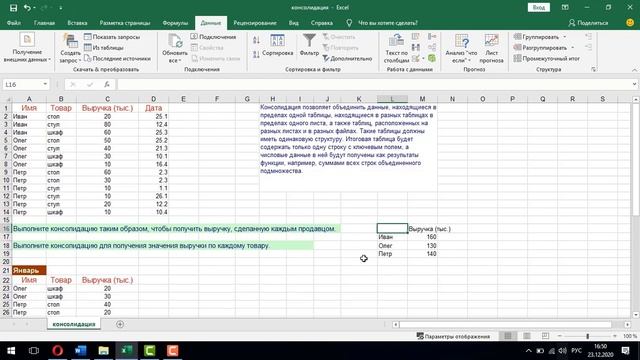Switch to Page Layout view in status bar
Viewport: 640px width, 360px height.
coord(527,336)
